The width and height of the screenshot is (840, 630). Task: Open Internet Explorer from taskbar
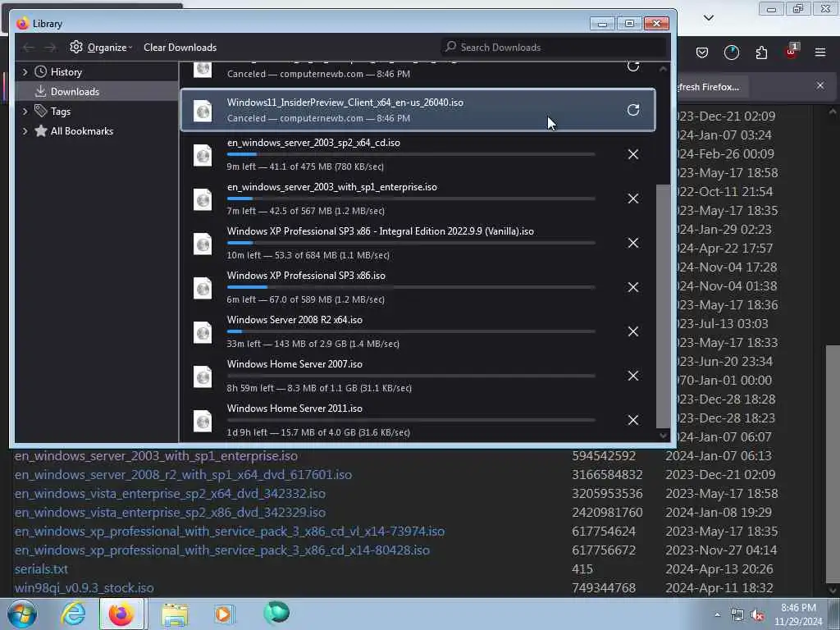click(x=73, y=614)
